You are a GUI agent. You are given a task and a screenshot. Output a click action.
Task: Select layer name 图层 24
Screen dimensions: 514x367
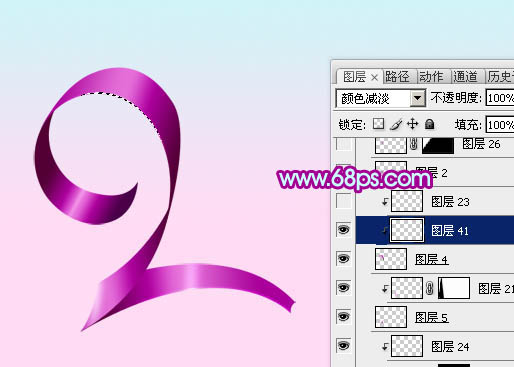pos(450,347)
